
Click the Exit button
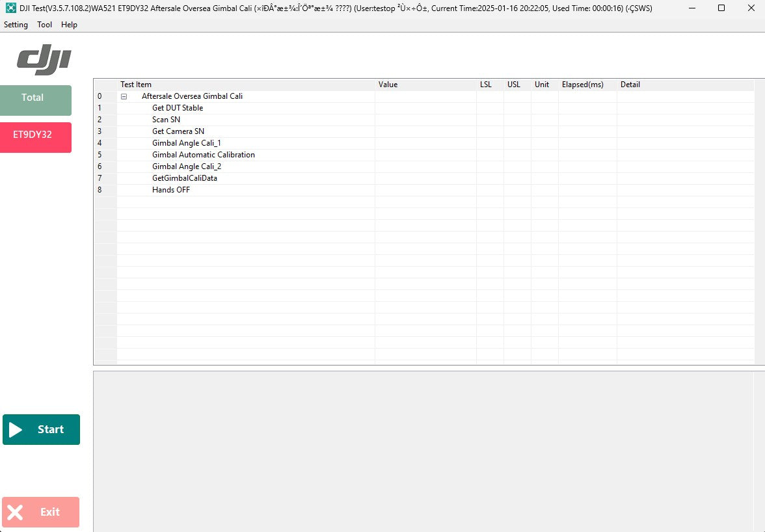41,512
